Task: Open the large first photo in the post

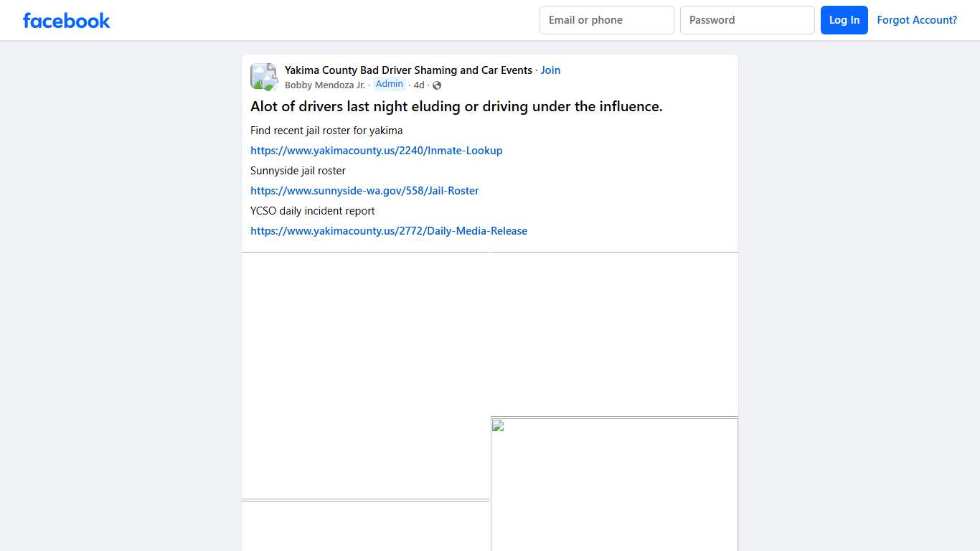Action: click(365, 375)
